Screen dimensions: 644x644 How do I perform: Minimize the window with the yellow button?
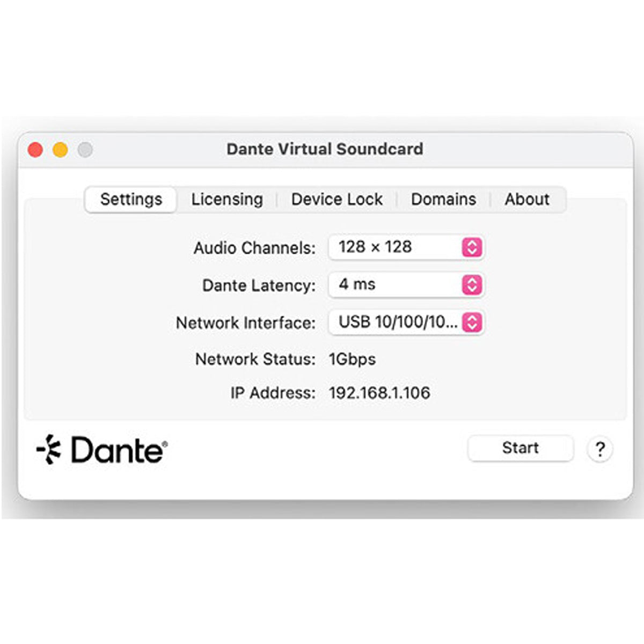[60, 150]
